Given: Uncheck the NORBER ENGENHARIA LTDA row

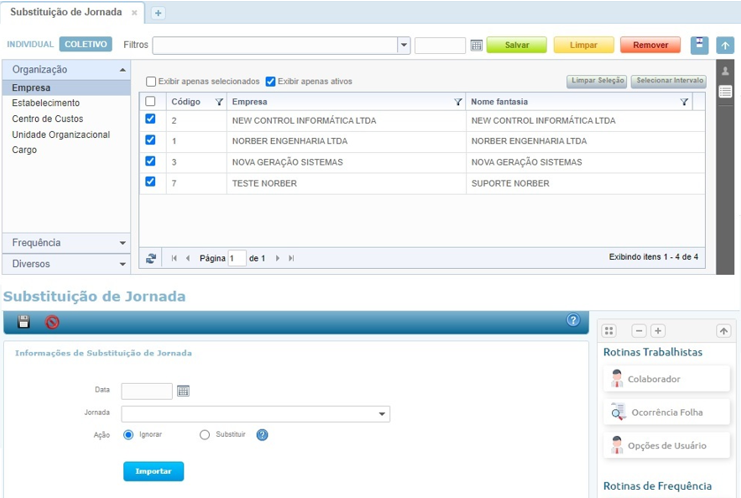Looking at the screenshot, I should [151, 140].
